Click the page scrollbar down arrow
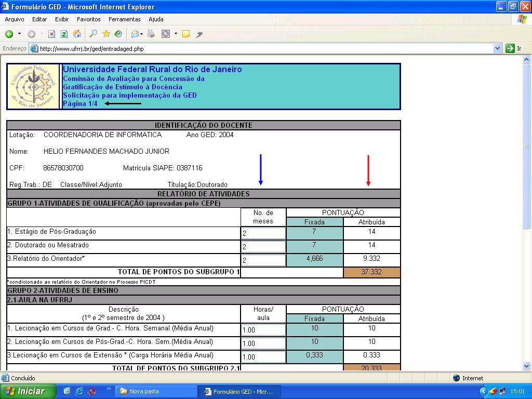532x399 pixels. tap(527, 366)
